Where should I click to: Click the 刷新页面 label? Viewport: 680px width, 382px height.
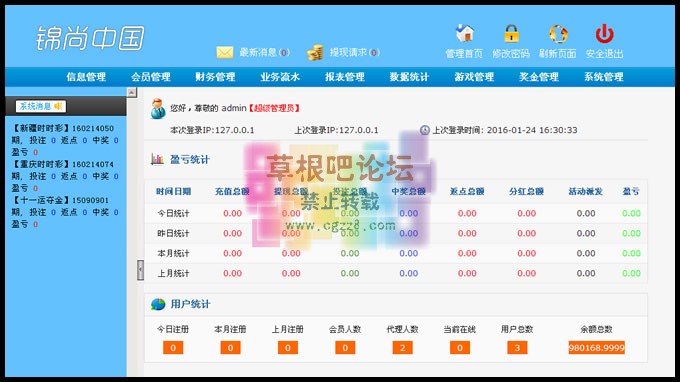(558, 53)
